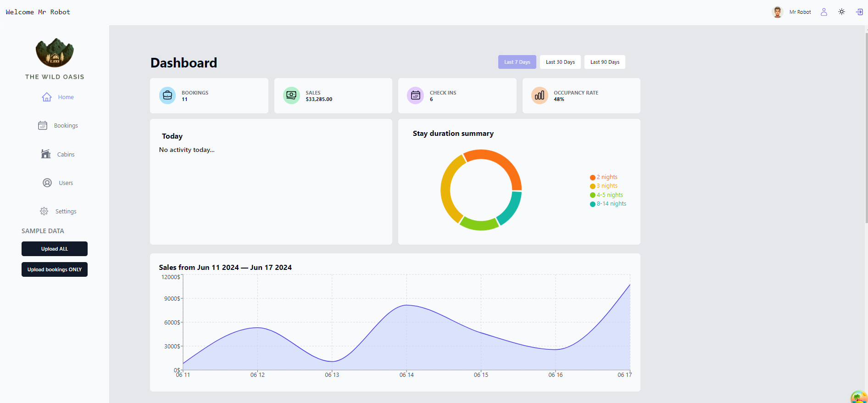This screenshot has width=868, height=403.
Task: Switch to Last 90 Days filter
Action: [605, 62]
